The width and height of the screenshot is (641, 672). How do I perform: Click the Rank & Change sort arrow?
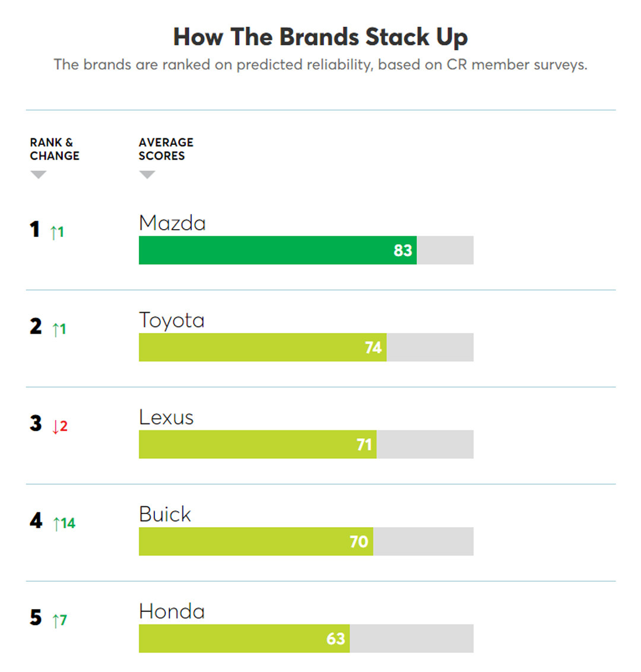pyautogui.click(x=39, y=175)
